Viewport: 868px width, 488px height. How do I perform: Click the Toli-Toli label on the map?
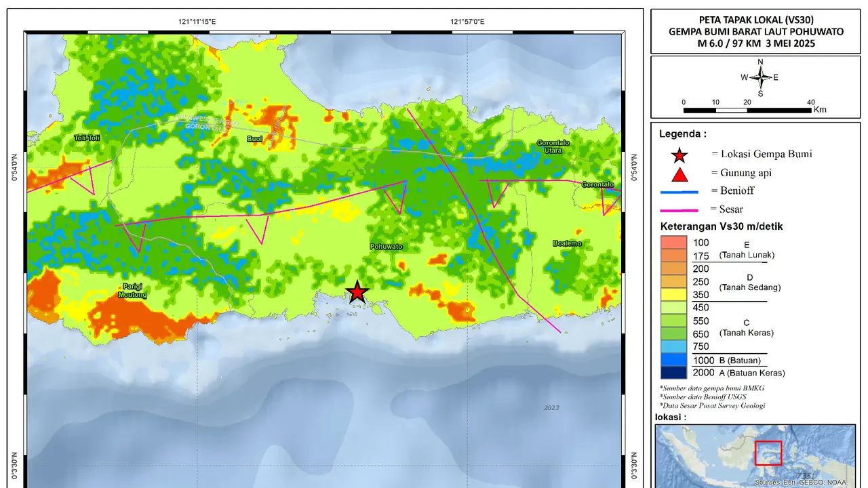[x=87, y=138]
